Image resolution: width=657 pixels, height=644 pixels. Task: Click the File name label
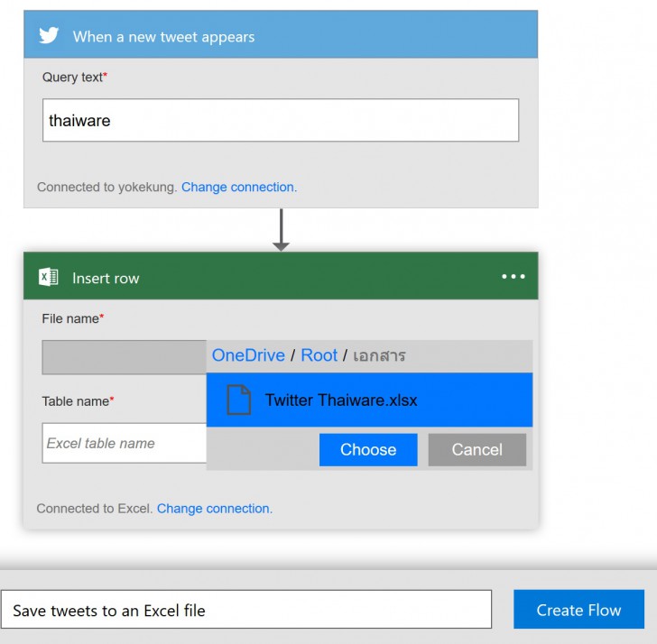[72, 318]
